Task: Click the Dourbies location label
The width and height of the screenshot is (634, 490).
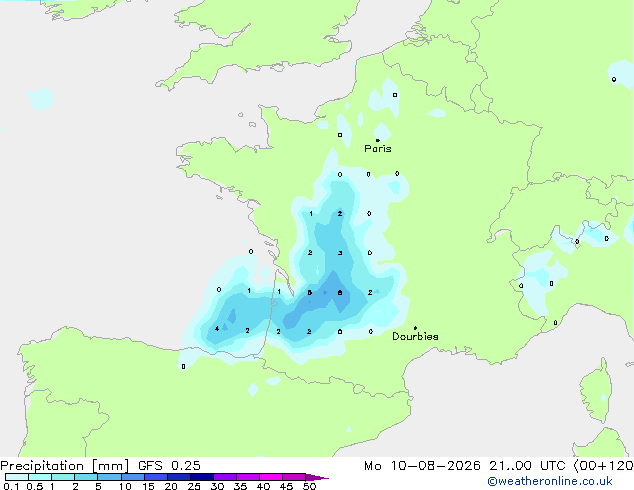Action: (415, 336)
